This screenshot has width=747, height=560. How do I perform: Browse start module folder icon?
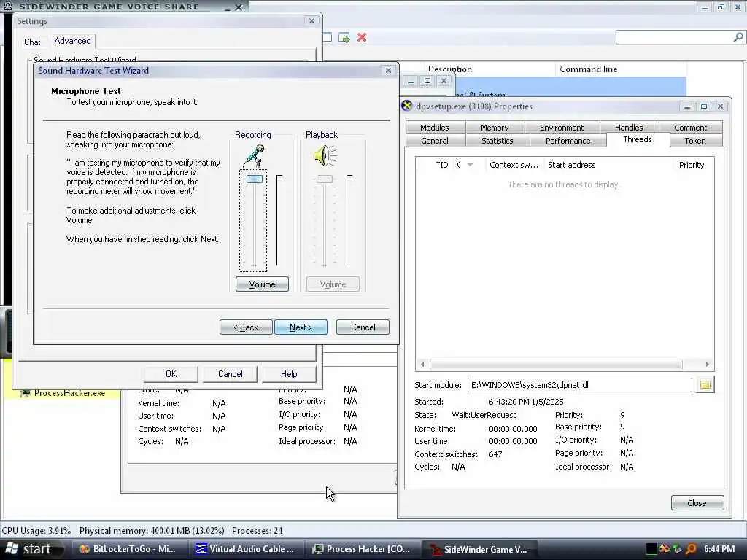pyautogui.click(x=705, y=385)
